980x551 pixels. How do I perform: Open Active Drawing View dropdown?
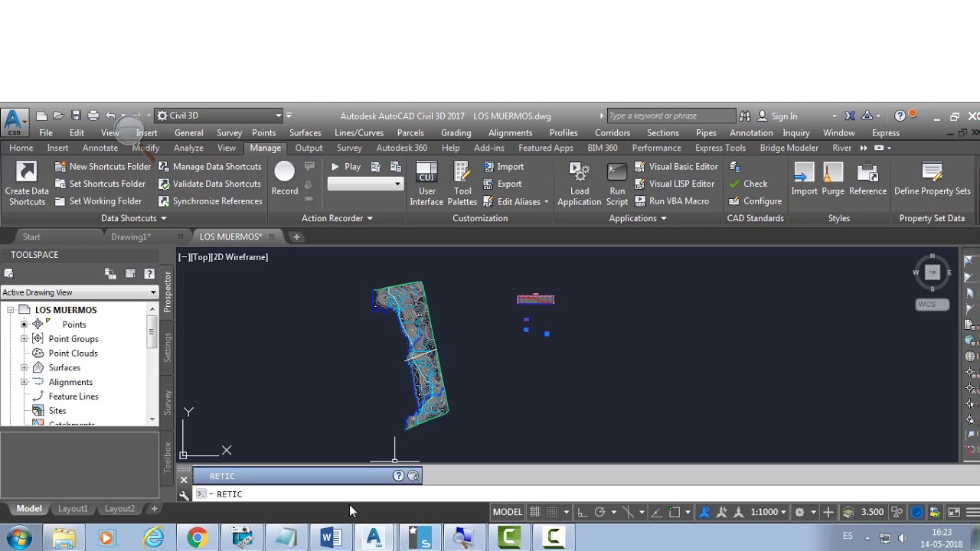point(80,292)
